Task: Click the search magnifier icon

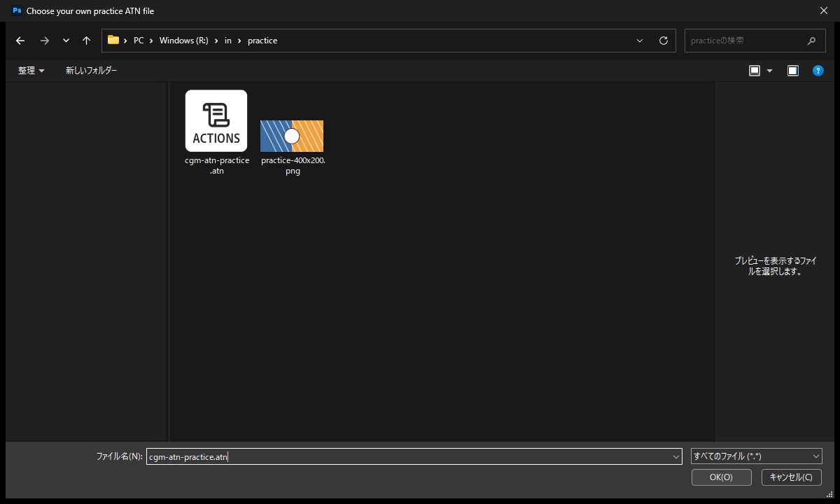Action: pyautogui.click(x=812, y=41)
